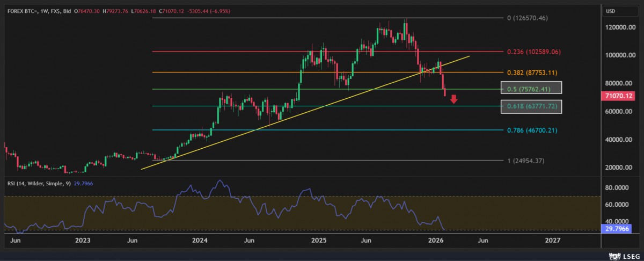Click the 2024 label on time axis

point(200,240)
